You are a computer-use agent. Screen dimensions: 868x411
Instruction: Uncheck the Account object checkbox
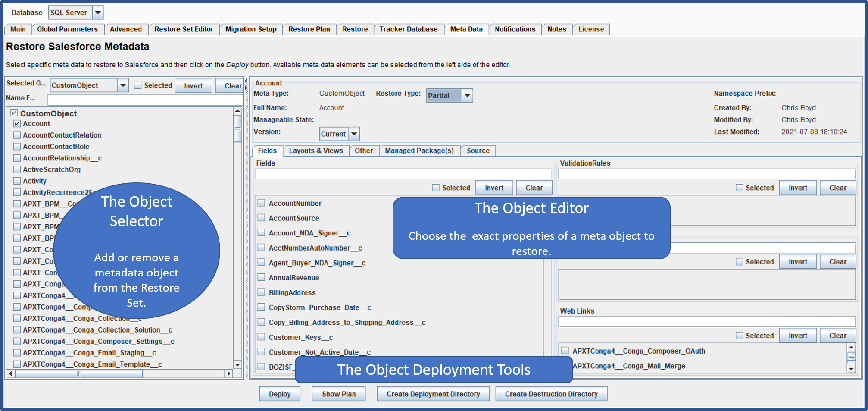pos(17,124)
